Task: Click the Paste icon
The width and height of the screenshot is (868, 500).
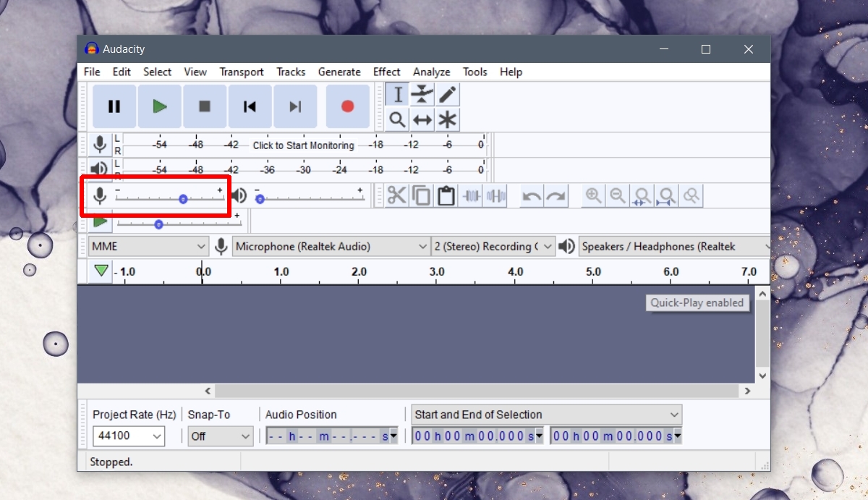Action: 445,195
